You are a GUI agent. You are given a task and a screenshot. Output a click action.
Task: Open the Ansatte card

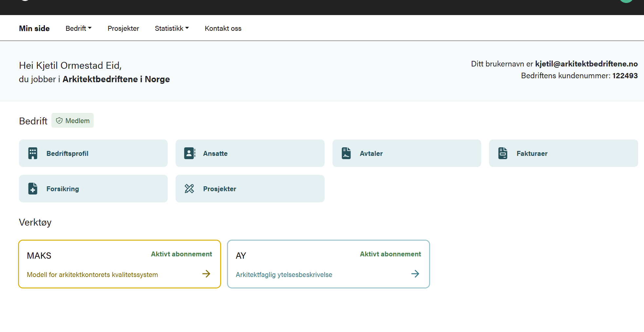pos(250,153)
